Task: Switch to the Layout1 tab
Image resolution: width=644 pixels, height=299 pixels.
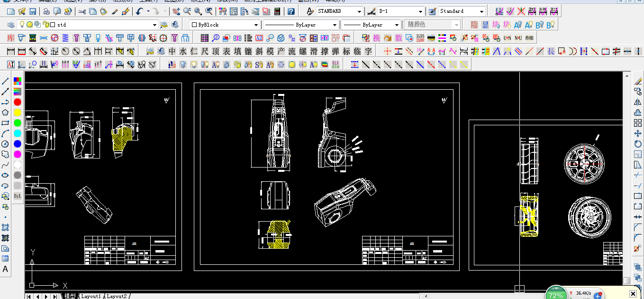Action: pyautogui.click(x=91, y=296)
